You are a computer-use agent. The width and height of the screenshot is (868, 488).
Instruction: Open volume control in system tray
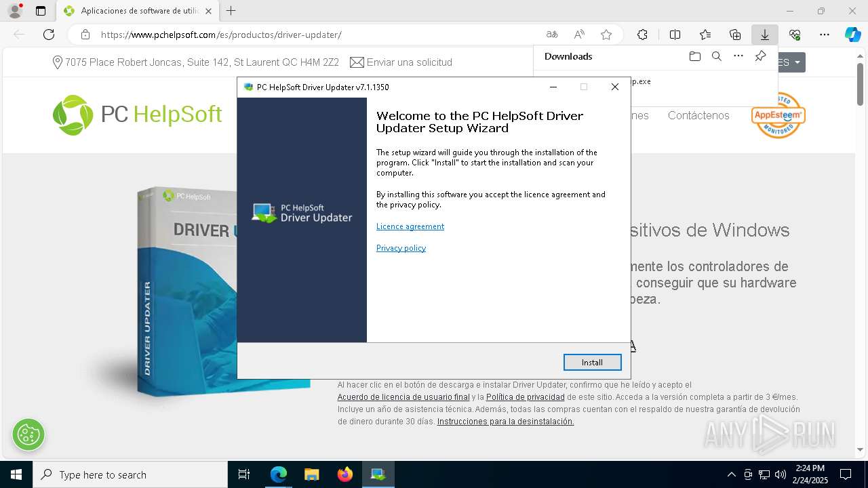780,474
